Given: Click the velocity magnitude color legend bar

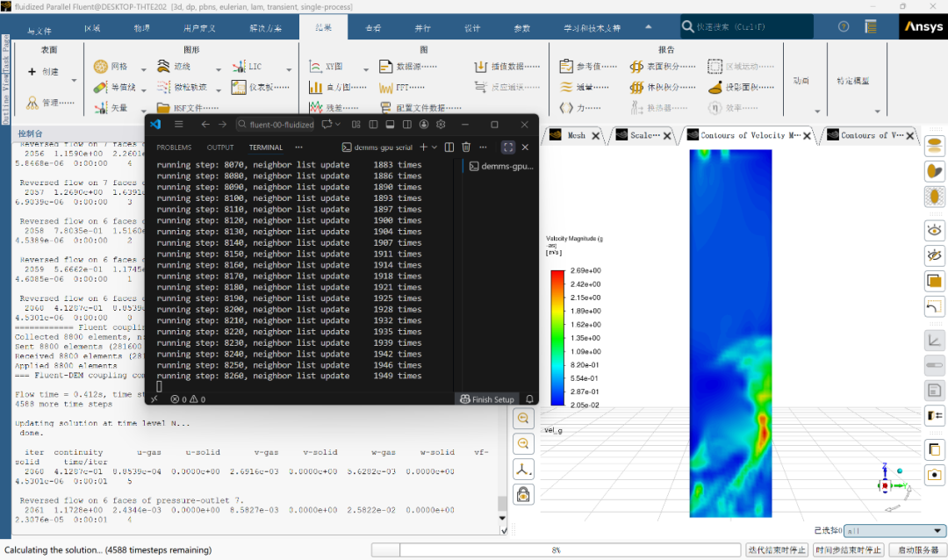Looking at the screenshot, I should [x=557, y=337].
